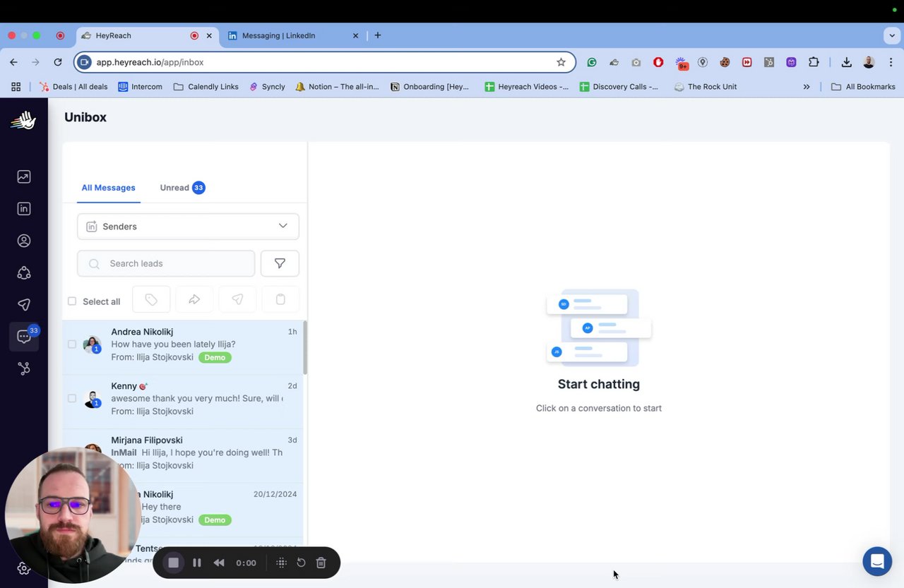Screen dimensions: 904x588
Task: Open Chrome apps grid in bookmarks bar
Action: click(16, 87)
